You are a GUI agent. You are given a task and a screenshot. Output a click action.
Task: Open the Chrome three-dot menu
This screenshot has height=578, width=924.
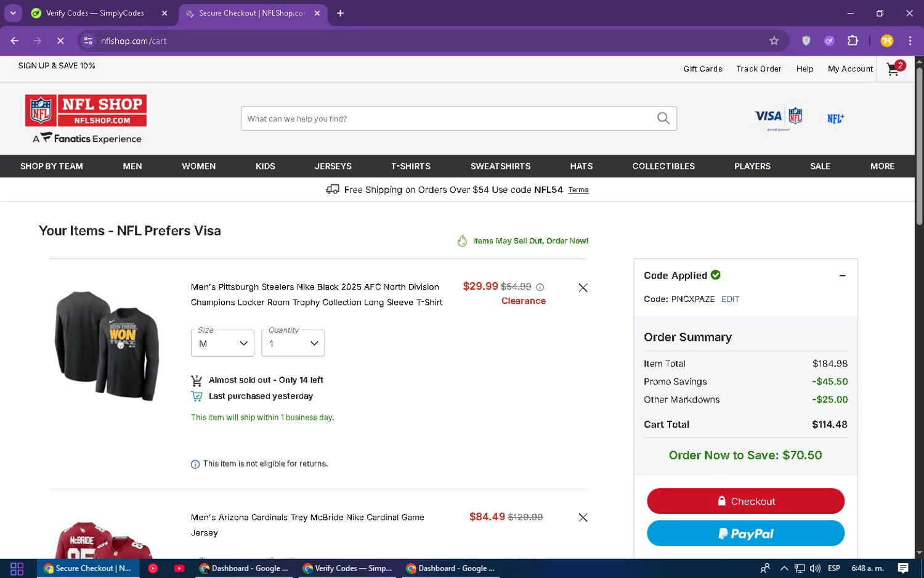pyautogui.click(x=910, y=41)
